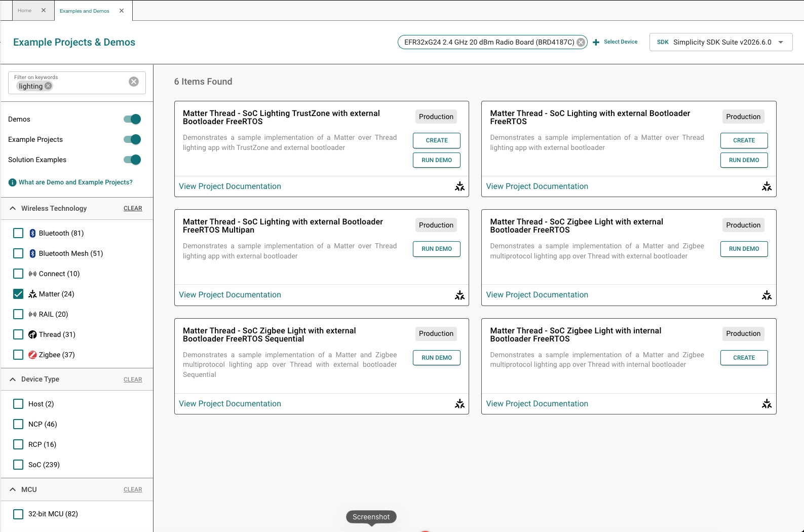Click the Matter logo in the filter list
The width and height of the screenshot is (804, 532).
(32, 294)
